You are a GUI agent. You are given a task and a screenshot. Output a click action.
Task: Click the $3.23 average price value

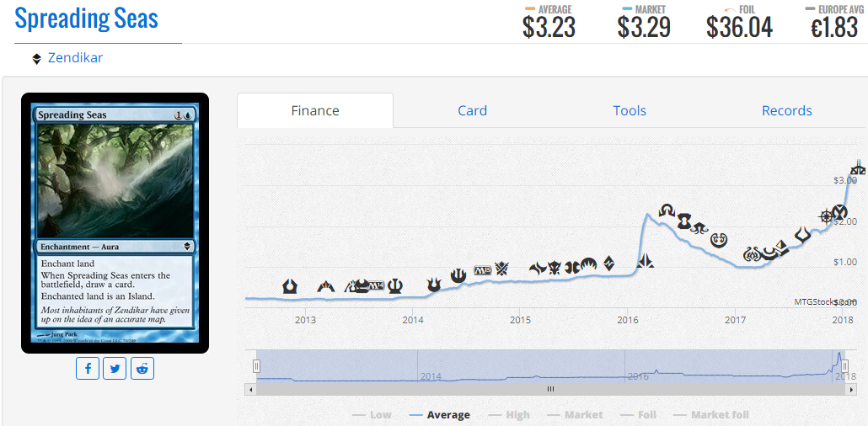pos(549,27)
